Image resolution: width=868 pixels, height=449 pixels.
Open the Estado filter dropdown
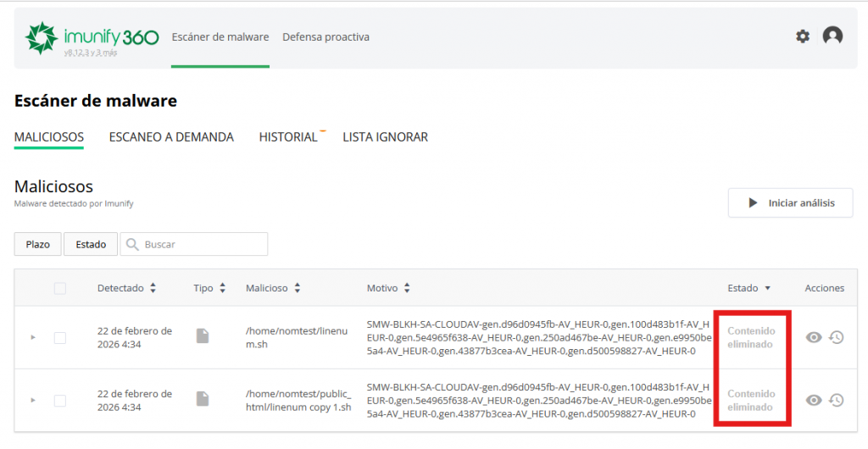pos(91,244)
